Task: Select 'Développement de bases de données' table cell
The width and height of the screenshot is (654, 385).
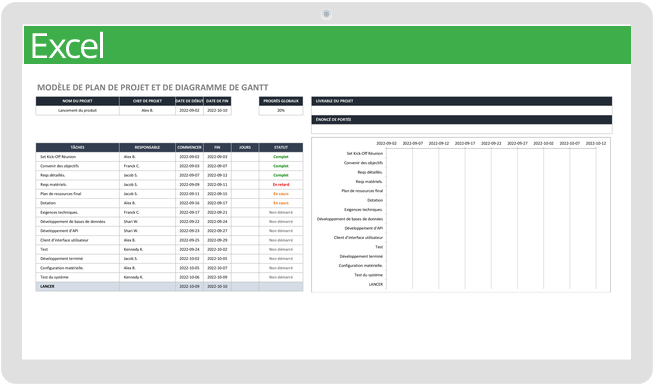Action: pos(78,221)
